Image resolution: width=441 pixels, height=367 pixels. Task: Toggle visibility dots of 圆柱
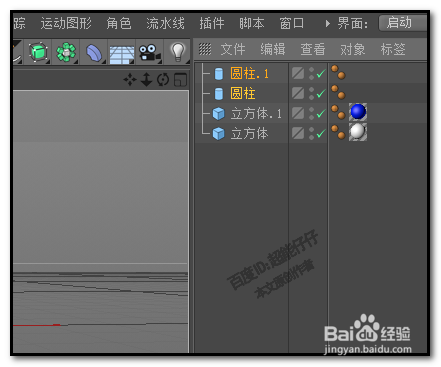click(311, 94)
